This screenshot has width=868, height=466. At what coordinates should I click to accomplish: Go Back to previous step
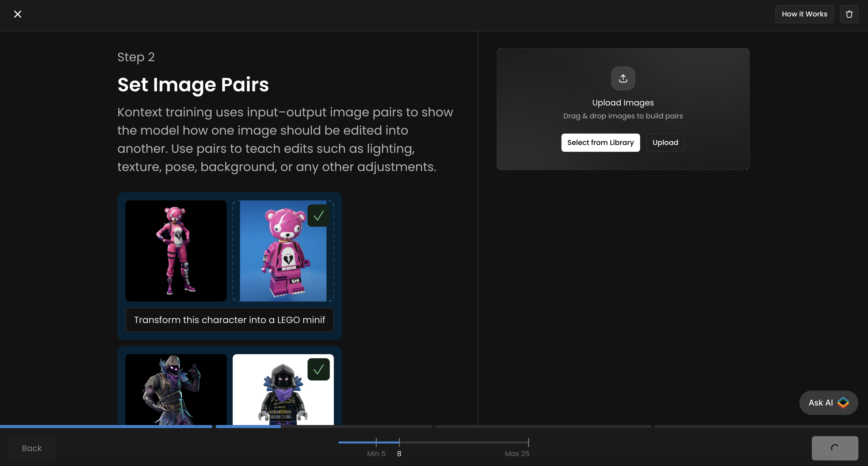[32, 448]
